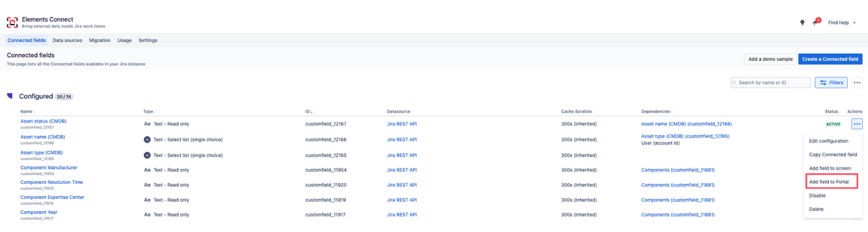Click the text type icon for Asset status
The image size is (868, 232).
tap(147, 124)
